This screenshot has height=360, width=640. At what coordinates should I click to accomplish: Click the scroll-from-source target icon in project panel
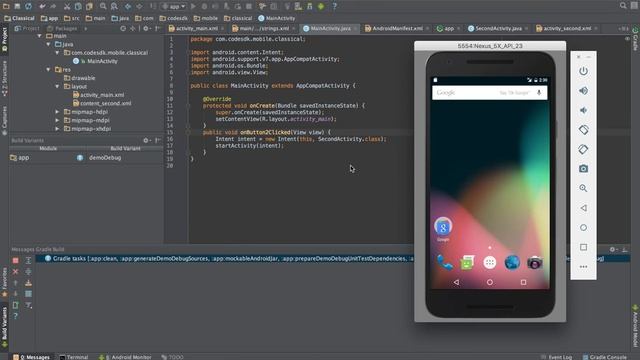pos(123,29)
